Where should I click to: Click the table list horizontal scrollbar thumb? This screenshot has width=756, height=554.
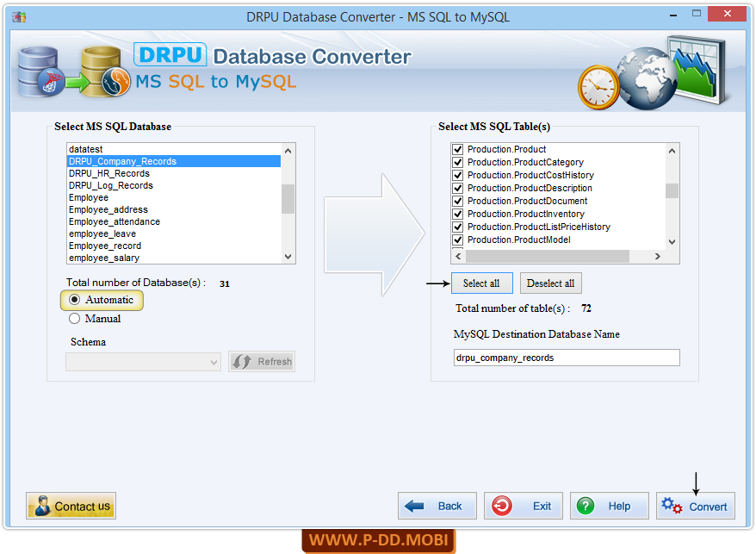tap(548, 256)
